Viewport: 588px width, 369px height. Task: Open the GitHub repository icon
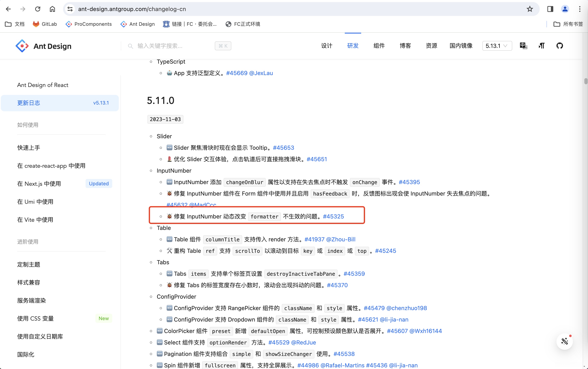559,46
